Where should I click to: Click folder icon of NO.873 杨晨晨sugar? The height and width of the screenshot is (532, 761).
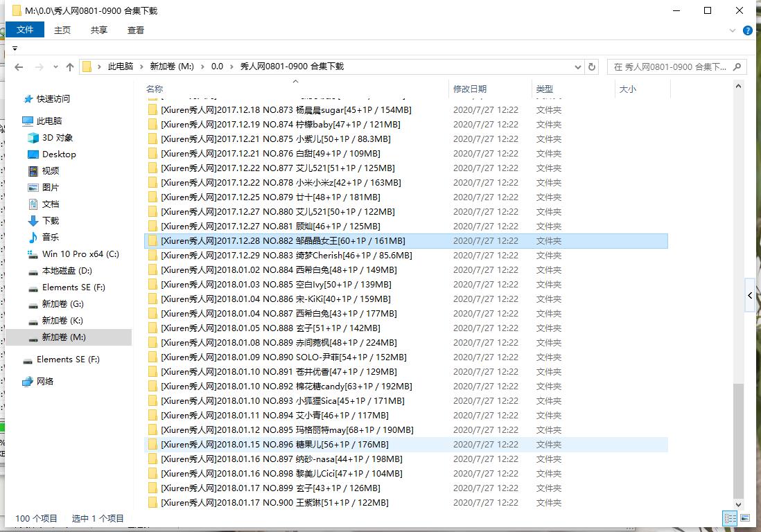(152, 110)
